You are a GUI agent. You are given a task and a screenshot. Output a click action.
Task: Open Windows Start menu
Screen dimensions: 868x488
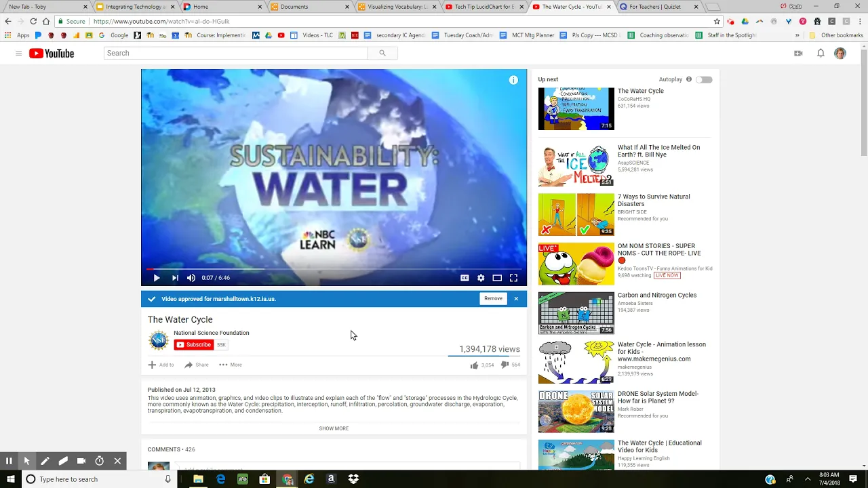click(x=10, y=479)
